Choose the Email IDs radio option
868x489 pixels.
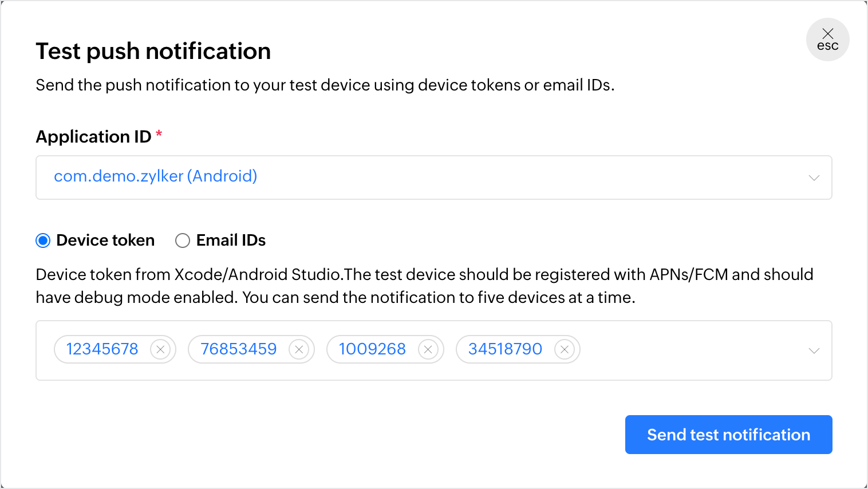[183, 240]
